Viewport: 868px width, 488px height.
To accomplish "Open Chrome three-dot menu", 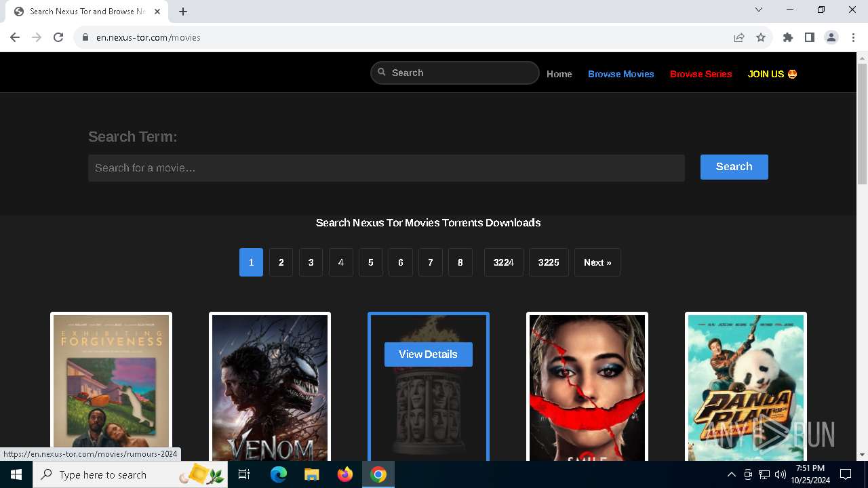I will tap(853, 37).
